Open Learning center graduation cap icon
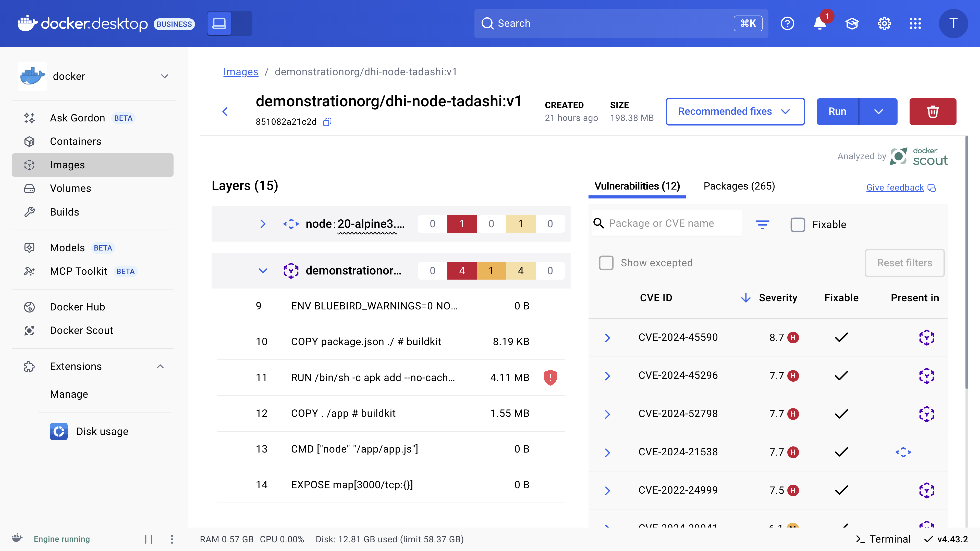980x551 pixels. click(852, 23)
